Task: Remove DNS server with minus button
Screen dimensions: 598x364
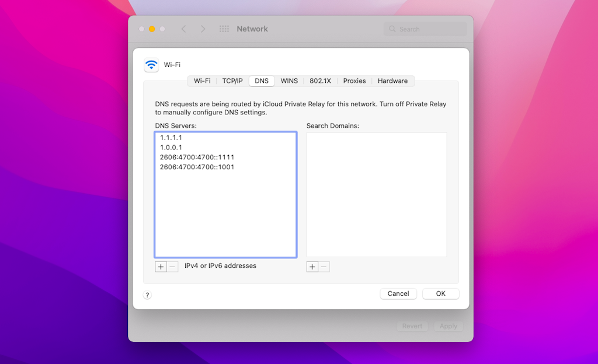Action: point(172,267)
